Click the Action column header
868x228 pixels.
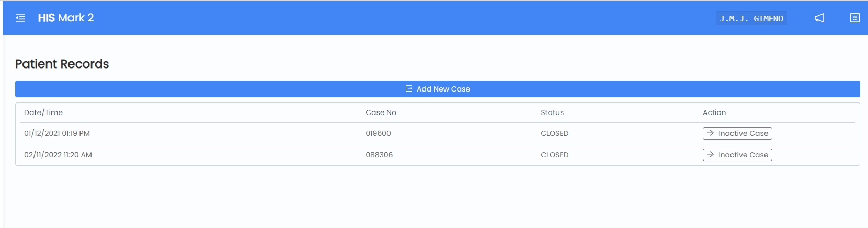pyautogui.click(x=714, y=112)
